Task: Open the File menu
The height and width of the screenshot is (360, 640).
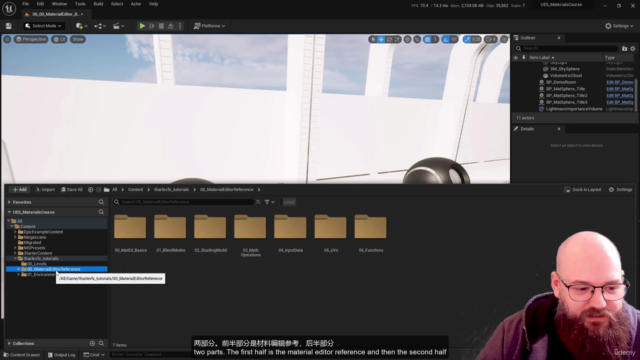Action: [x=25, y=4]
